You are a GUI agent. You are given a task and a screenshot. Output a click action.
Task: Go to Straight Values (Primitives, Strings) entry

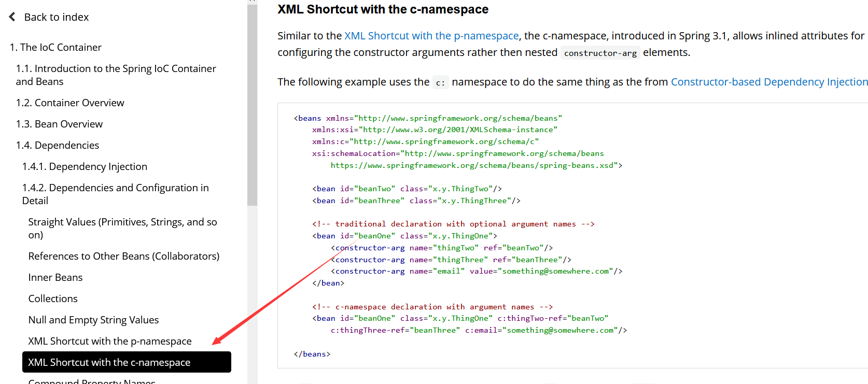(123, 229)
